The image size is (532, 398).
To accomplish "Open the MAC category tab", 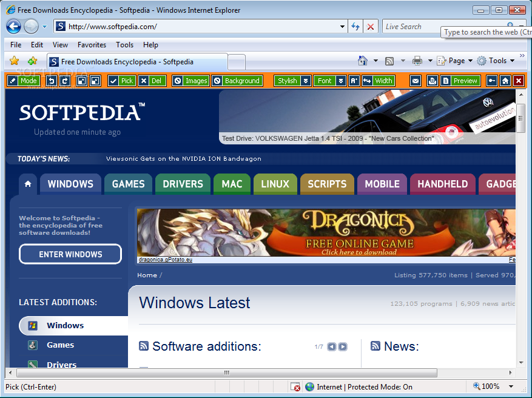I will pyautogui.click(x=232, y=184).
